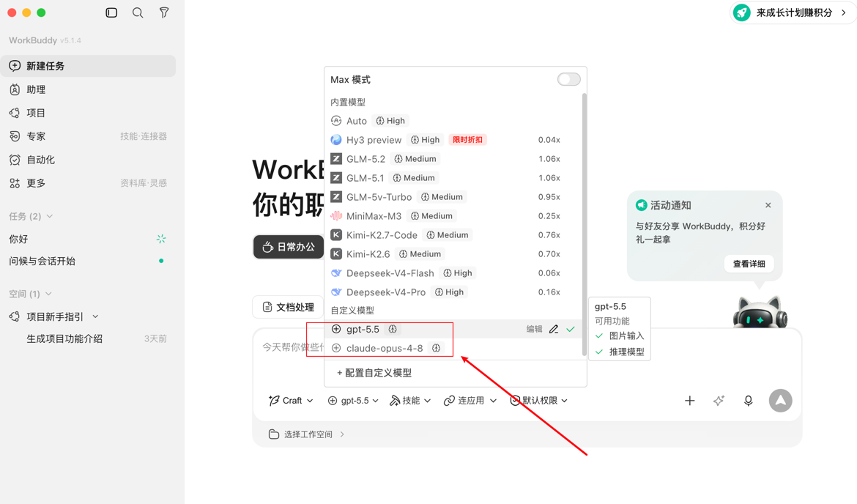
Task: Select the claude-opus-4-8 custom model
Action: (x=453, y=348)
